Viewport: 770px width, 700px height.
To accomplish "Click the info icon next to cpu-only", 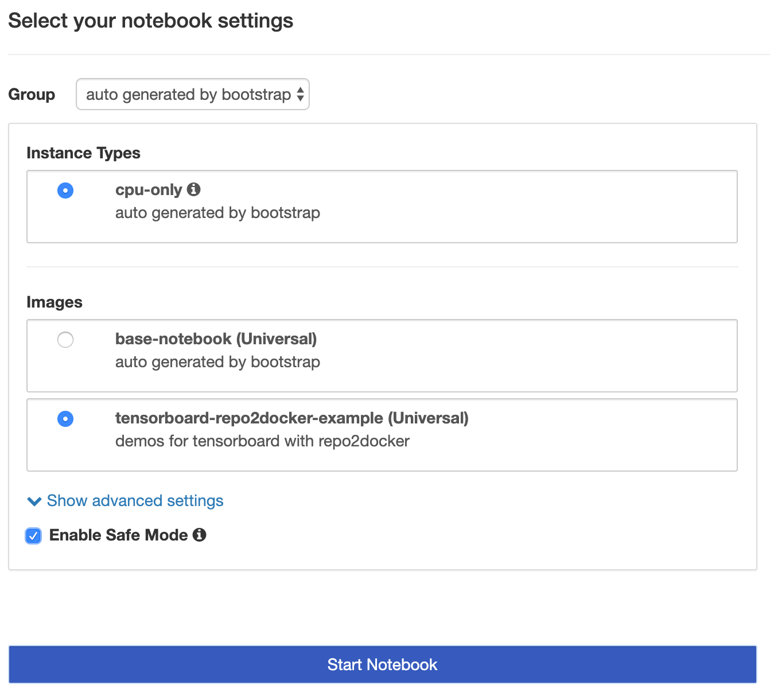I will 194,189.
